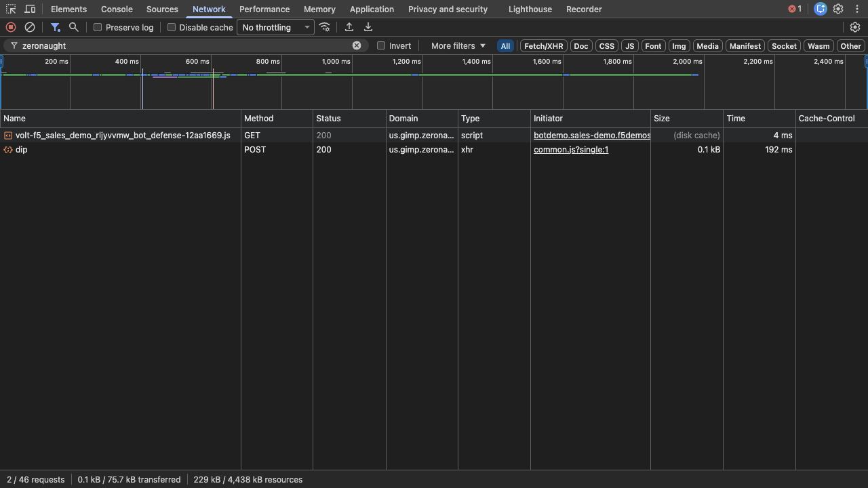Expand the More filters menu
868x488 pixels.
click(458, 45)
